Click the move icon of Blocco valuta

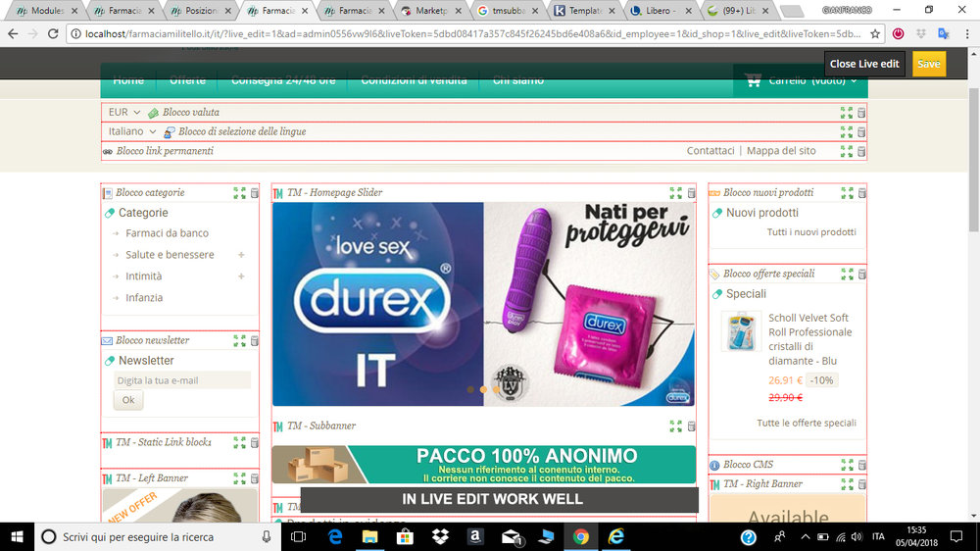point(847,113)
